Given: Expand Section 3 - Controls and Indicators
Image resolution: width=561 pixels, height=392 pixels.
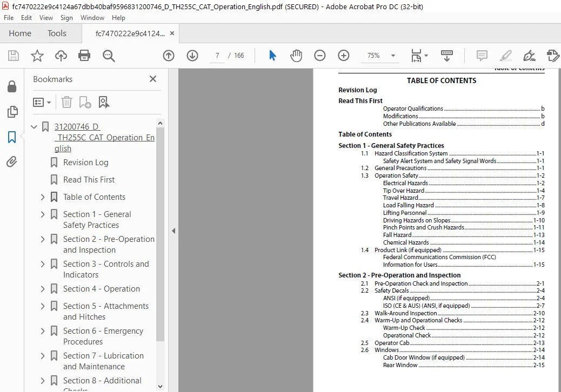Looking at the screenshot, I should tap(43, 264).
